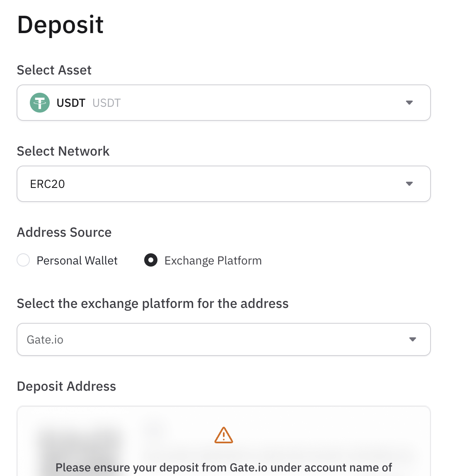Screen dimensions: 450x476
Task: Select the Exchange Platform radio button
Action: (x=151, y=260)
